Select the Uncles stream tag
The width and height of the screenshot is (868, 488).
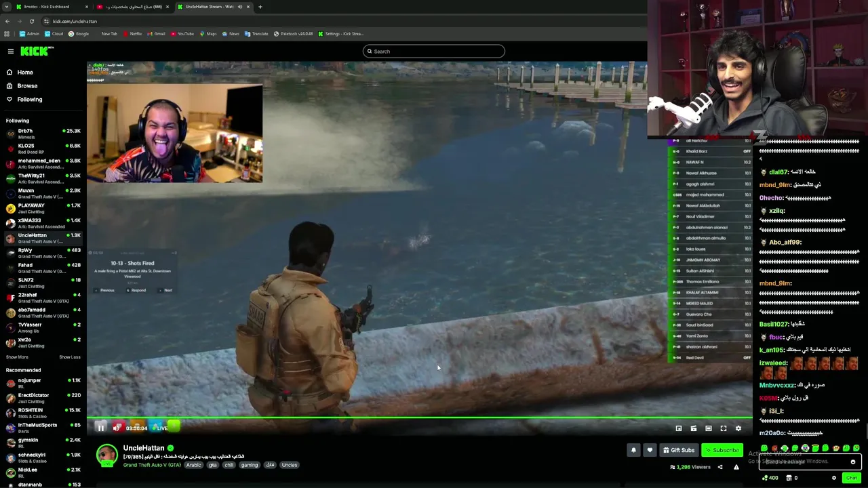pos(290,465)
